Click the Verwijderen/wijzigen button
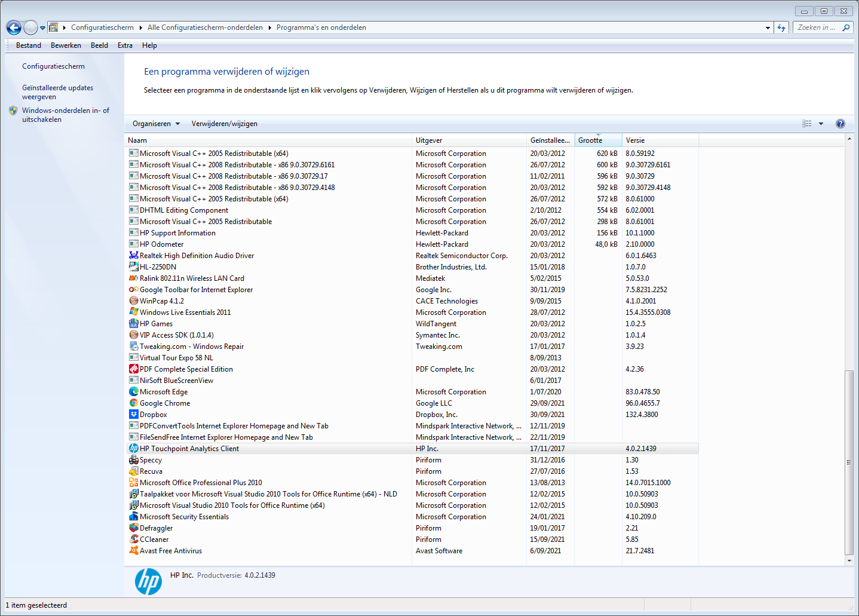Screen dimensions: 859x616 click(225, 124)
